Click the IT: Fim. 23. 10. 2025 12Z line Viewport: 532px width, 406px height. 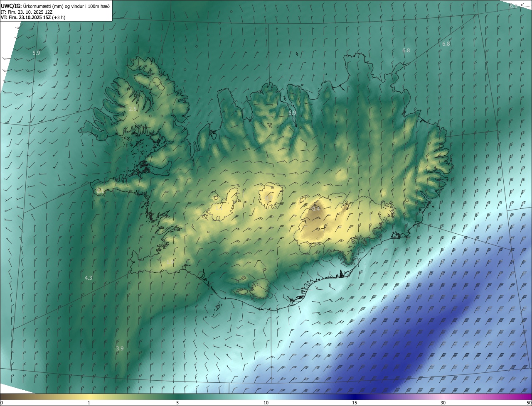point(26,12)
